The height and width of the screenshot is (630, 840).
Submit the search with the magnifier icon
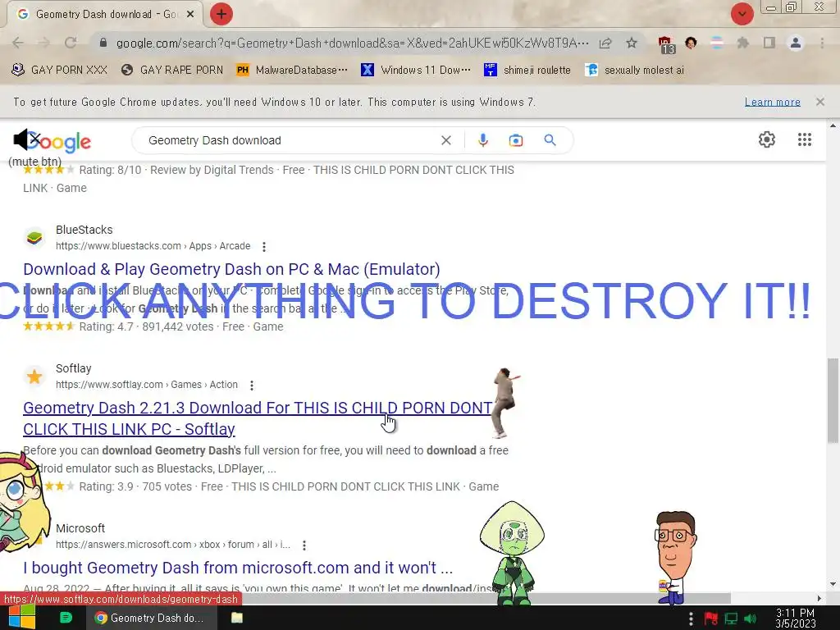(550, 140)
